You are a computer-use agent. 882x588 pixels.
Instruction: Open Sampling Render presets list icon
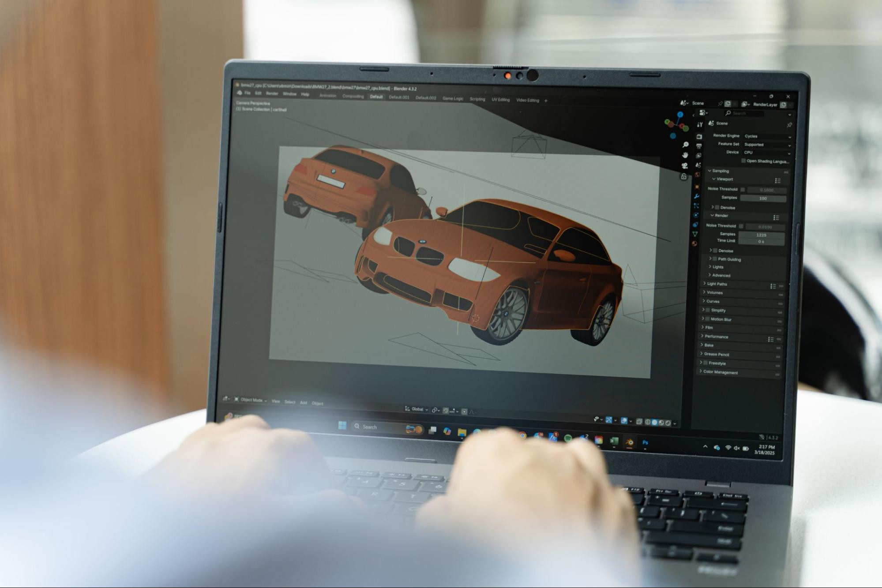click(776, 217)
